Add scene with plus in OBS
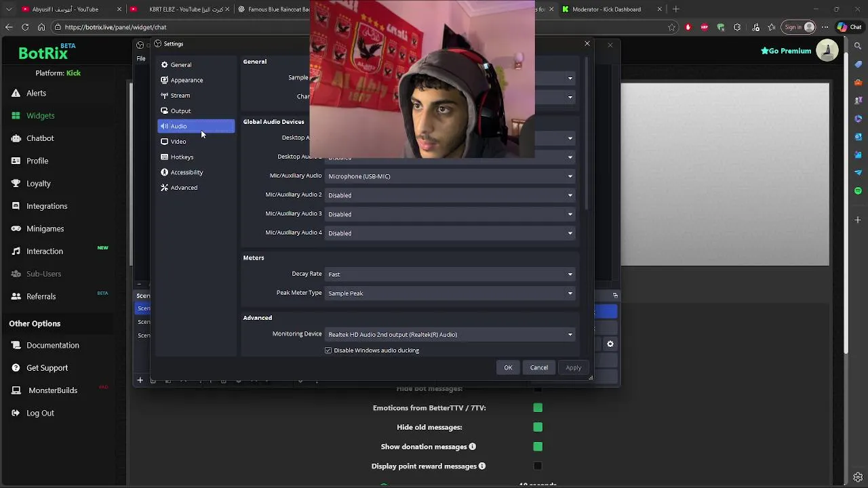868x488 pixels. 140,380
